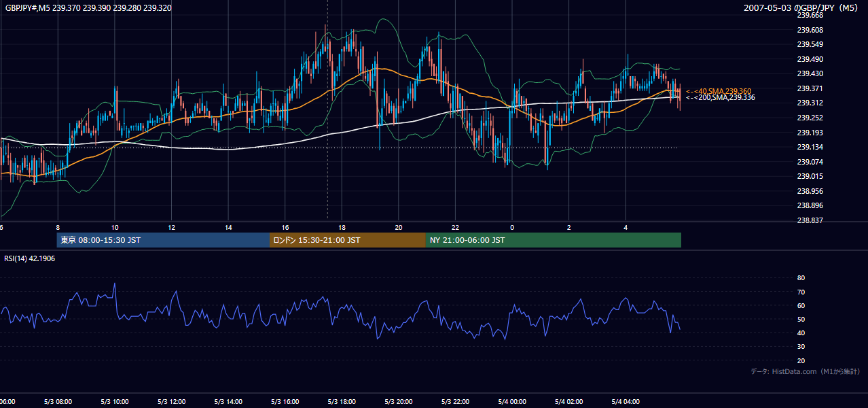
Task: Click the bottom date label 5/3 08:00
Action: pyautogui.click(x=58, y=402)
